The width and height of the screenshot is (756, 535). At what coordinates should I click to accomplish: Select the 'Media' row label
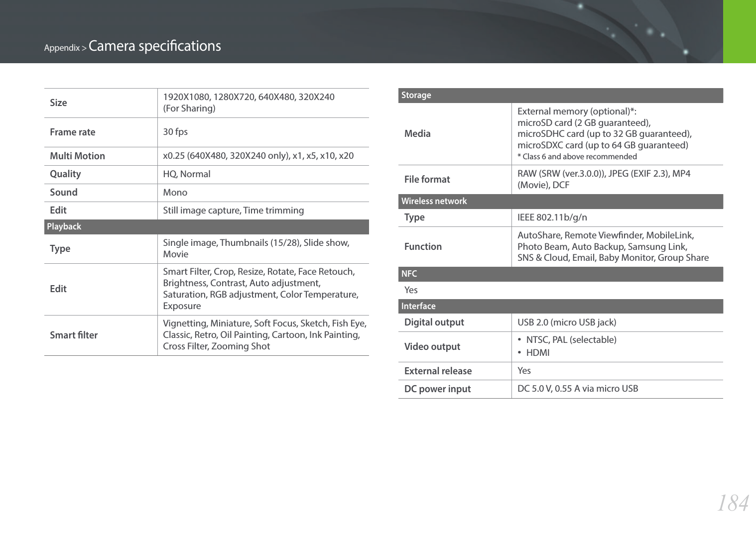click(417, 134)
